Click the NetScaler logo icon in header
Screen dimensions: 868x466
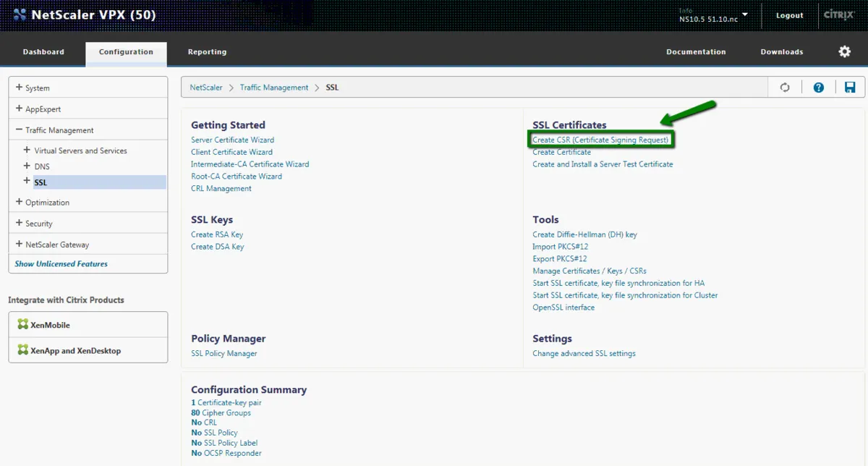tap(20, 14)
